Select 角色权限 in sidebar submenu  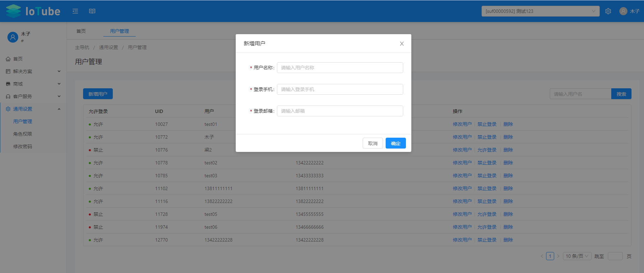23,134
